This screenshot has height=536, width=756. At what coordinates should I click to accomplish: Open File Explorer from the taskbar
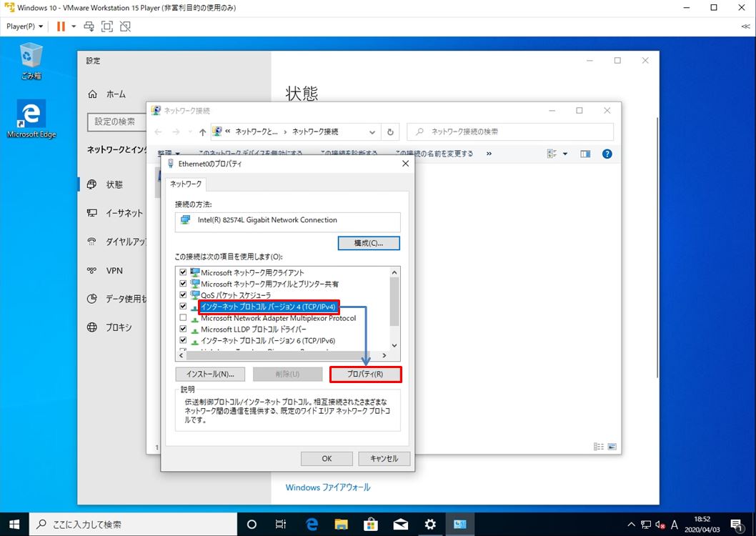click(x=342, y=524)
